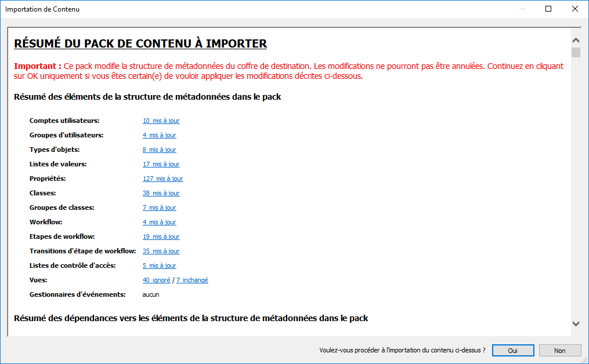Open the '35 mis à jour' workflow transitions link
The height and width of the screenshot is (364, 589).
[161, 251]
